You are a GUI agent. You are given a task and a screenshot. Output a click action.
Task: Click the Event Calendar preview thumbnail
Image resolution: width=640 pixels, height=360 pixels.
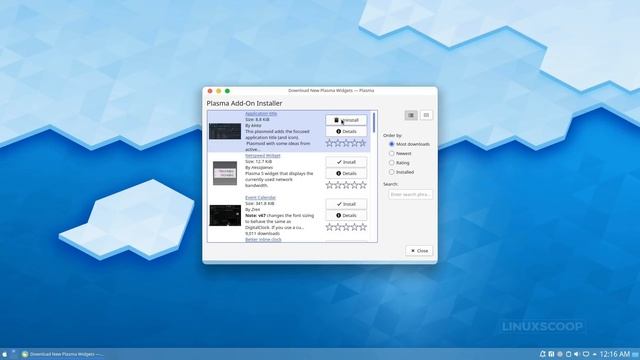[x=225, y=216]
